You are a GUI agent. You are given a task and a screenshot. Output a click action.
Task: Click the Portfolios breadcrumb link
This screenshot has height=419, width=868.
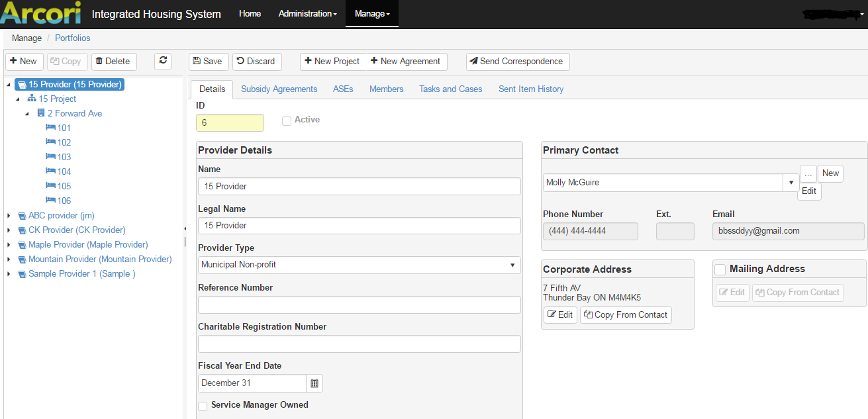click(73, 38)
